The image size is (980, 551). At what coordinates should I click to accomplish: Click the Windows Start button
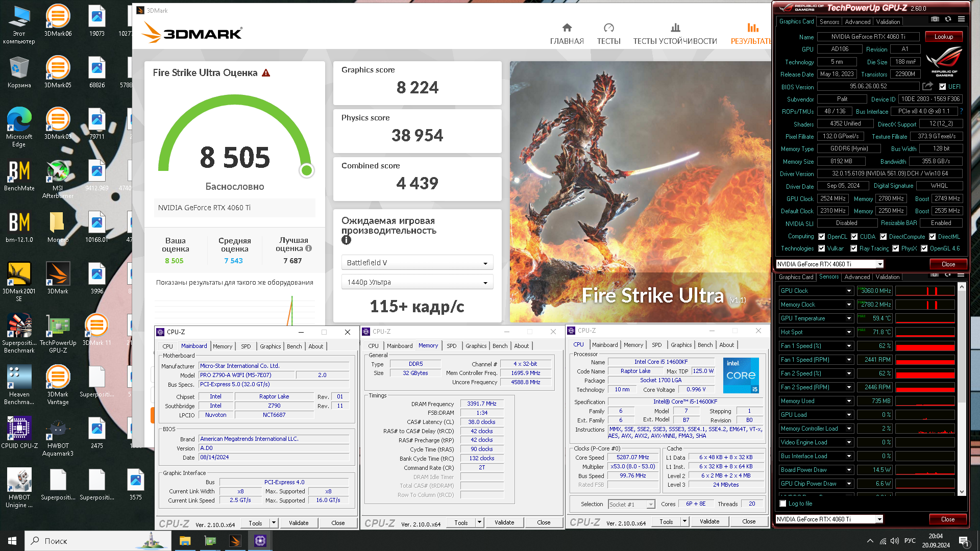(x=12, y=541)
